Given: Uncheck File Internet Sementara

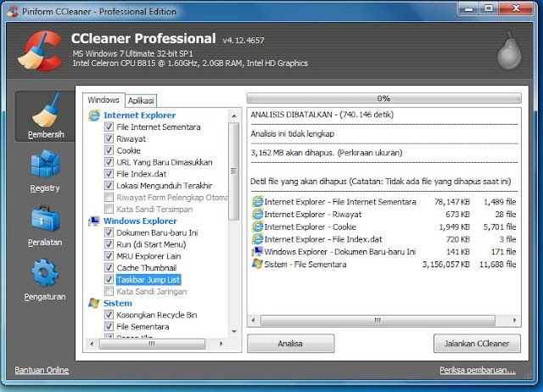Looking at the screenshot, I should click(109, 126).
